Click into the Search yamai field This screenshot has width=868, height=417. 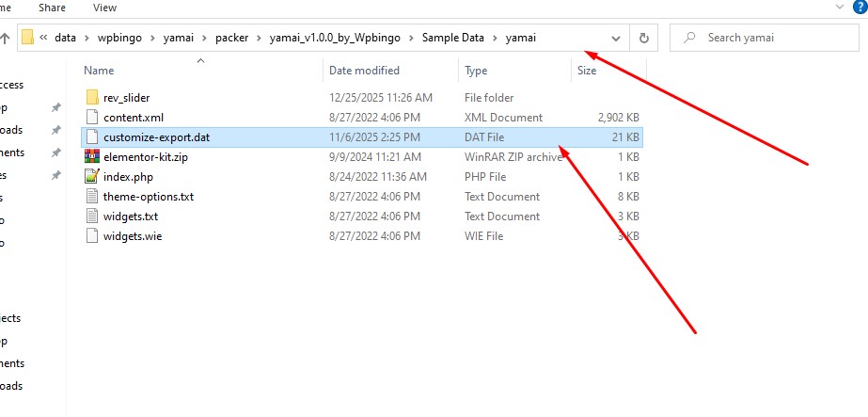(x=771, y=39)
